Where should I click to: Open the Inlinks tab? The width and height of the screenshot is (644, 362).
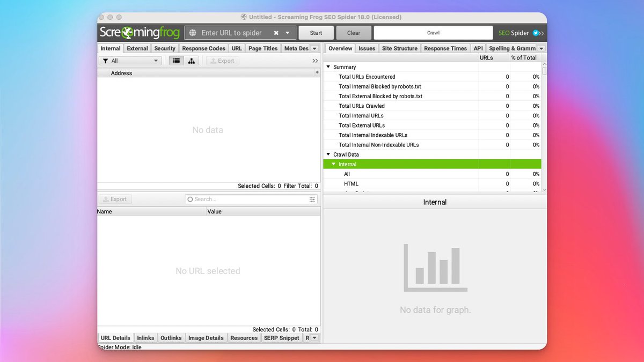click(145, 338)
